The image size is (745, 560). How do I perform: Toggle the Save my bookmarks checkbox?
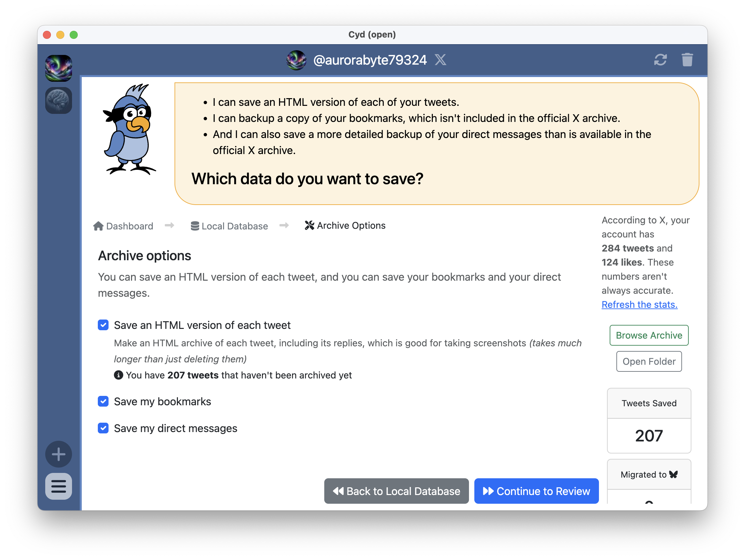[x=103, y=401]
